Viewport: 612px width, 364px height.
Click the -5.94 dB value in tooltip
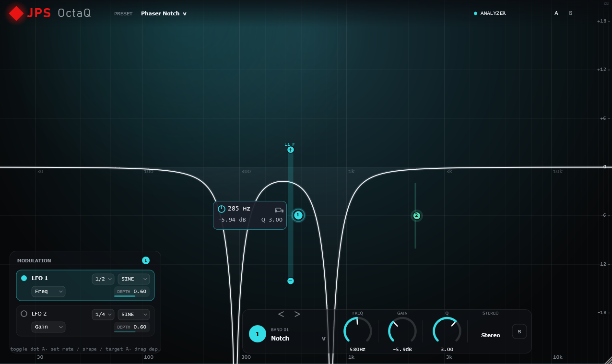(232, 220)
